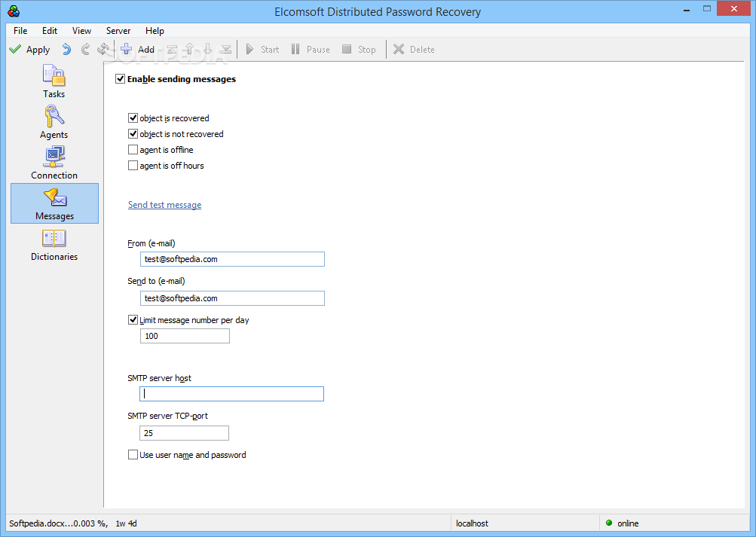Select the Messages sidebar section
This screenshot has width=756, height=537.
pyautogui.click(x=54, y=203)
